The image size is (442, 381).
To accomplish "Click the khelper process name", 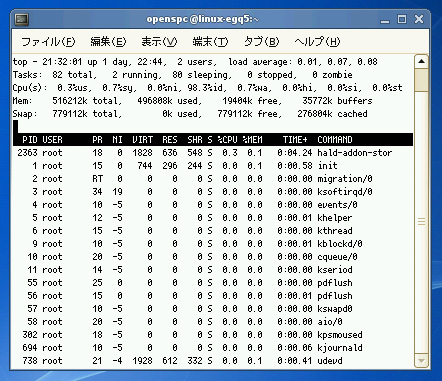I will click(335, 218).
